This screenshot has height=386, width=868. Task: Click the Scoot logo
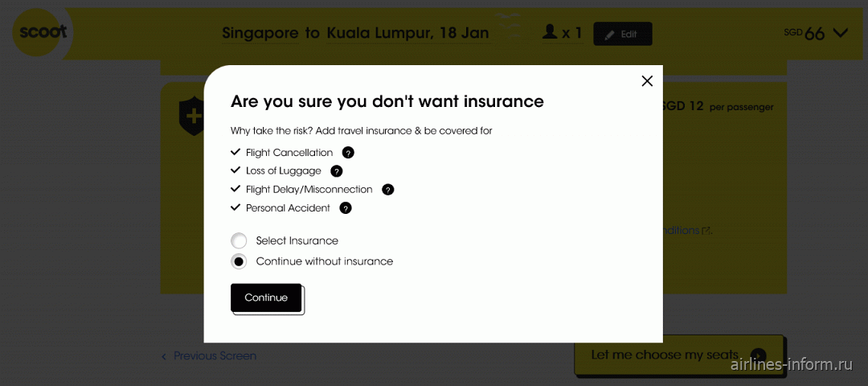[43, 33]
